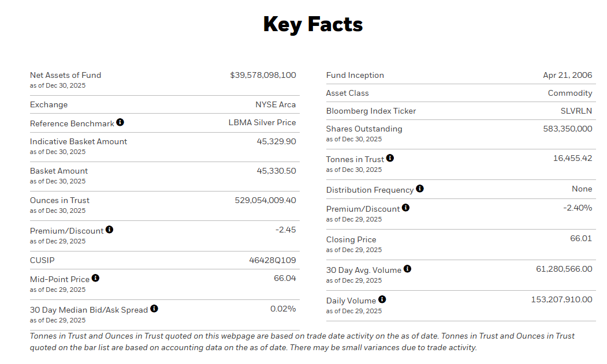The height and width of the screenshot is (364, 607).
Task: Click info icon next to Reference Benchmark
Action: point(120,122)
